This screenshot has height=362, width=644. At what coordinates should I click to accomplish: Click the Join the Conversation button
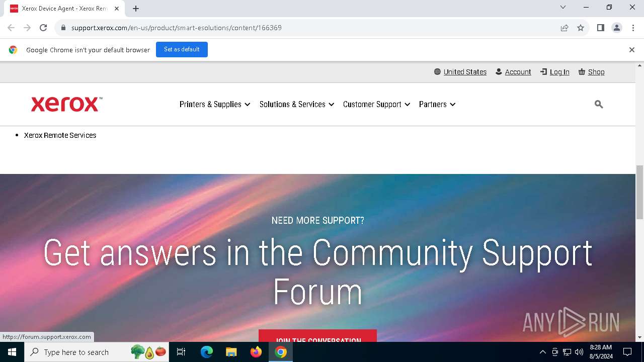pos(317,336)
